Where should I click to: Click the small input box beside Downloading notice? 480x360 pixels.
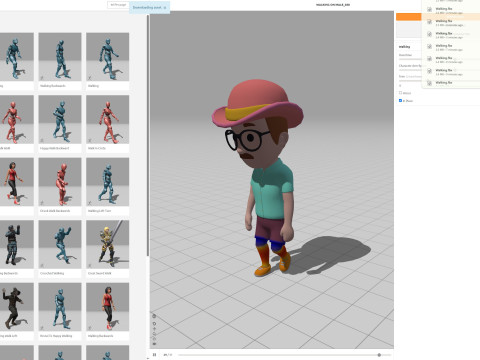(x=118, y=5)
